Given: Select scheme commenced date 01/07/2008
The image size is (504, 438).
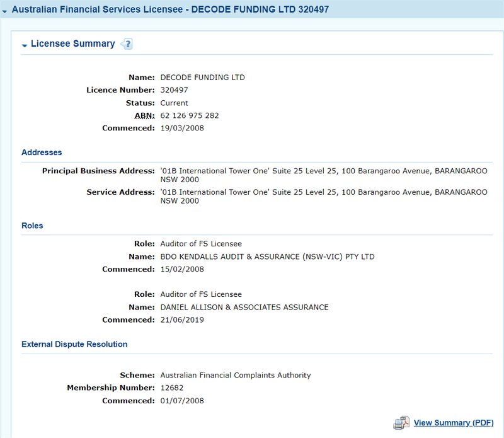Looking at the screenshot, I should (182, 401).
